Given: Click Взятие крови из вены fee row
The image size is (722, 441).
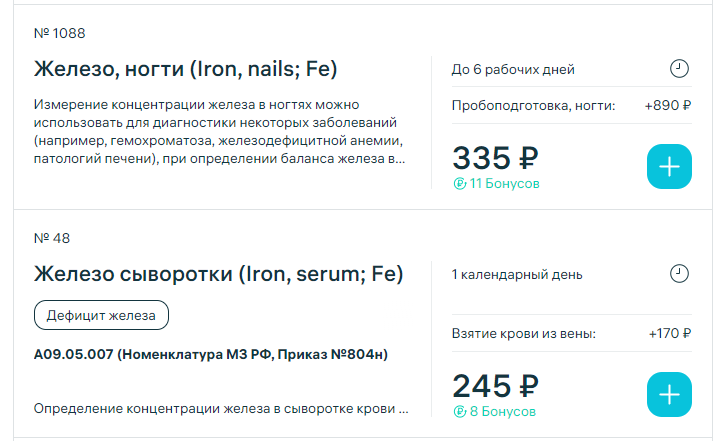Looking at the screenshot, I should point(571,333).
